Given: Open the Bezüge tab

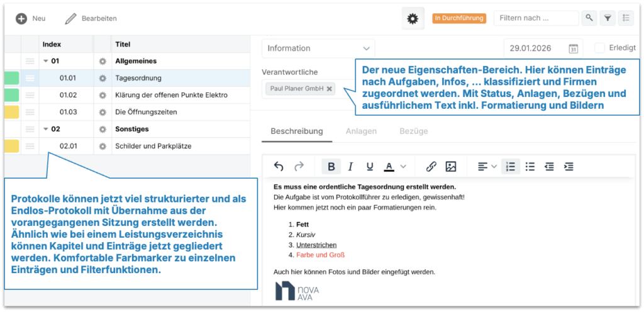Looking at the screenshot, I should [413, 131].
